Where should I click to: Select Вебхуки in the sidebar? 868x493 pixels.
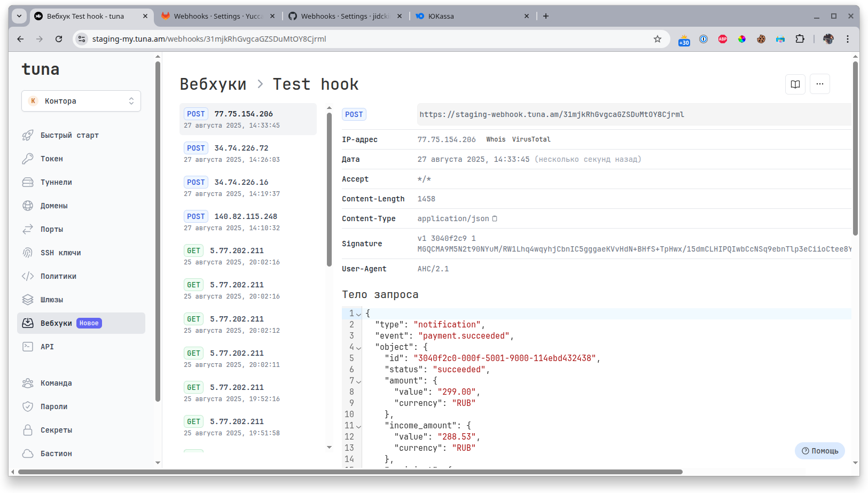pyautogui.click(x=81, y=323)
